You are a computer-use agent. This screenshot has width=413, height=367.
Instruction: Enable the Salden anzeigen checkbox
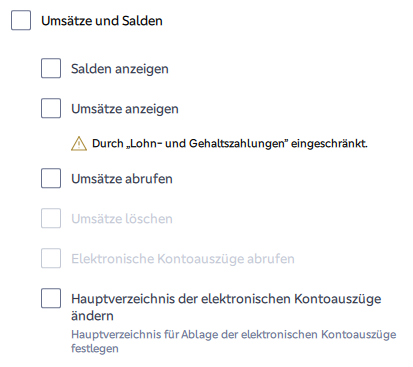[51, 68]
